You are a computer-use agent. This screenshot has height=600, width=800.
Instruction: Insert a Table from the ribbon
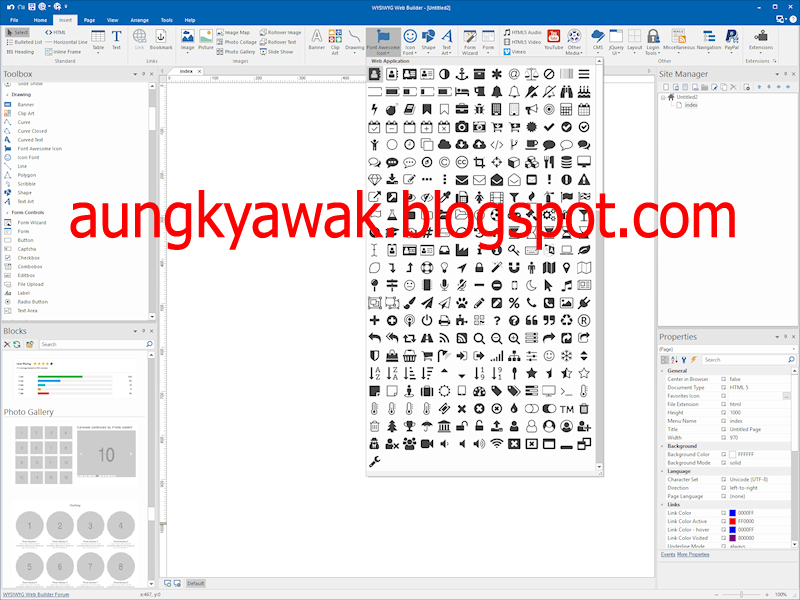tap(98, 40)
